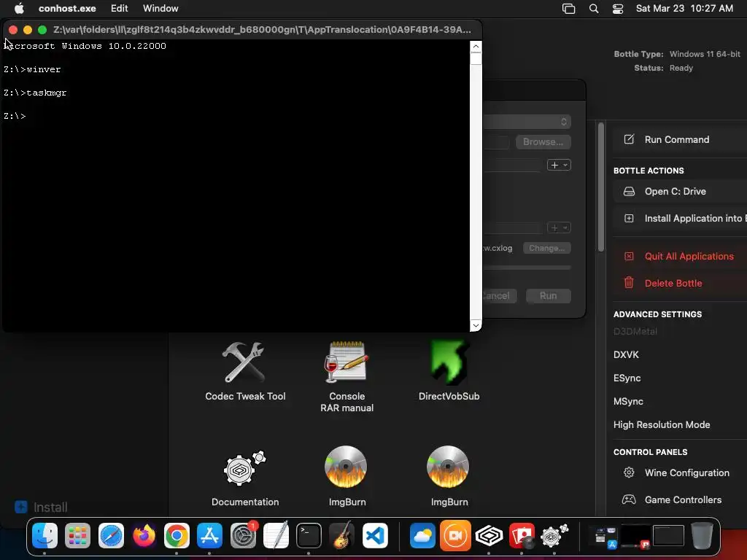Open the Codec Tweak Tool launcher
This screenshot has width=747, height=560.
[x=244, y=363]
